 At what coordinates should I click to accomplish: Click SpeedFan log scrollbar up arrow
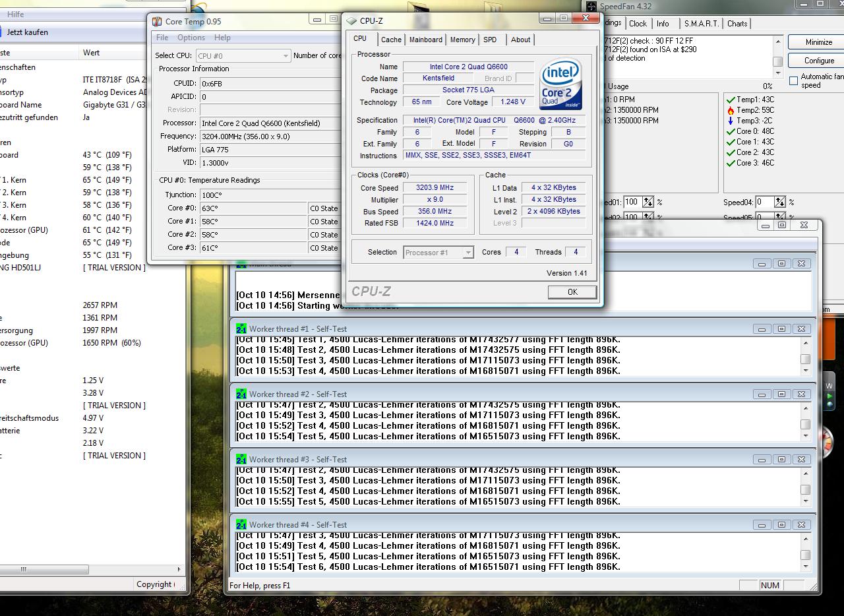pyautogui.click(x=777, y=41)
